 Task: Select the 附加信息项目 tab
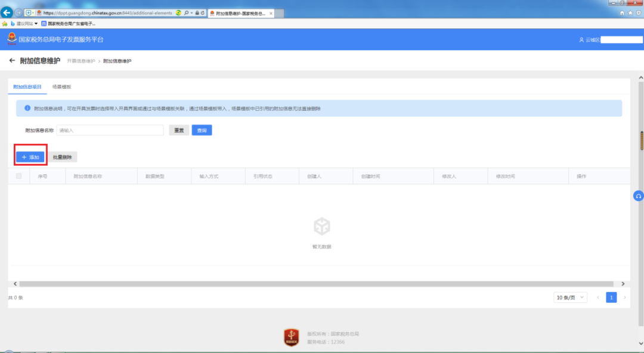(x=27, y=86)
